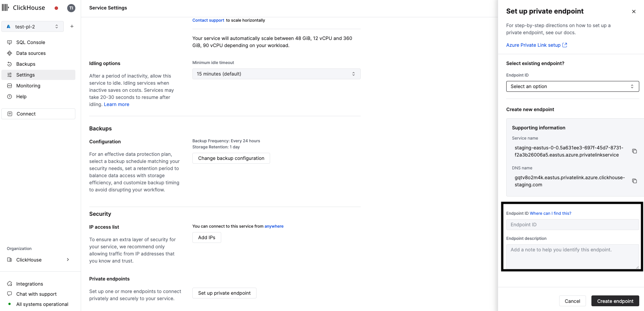The width and height of the screenshot is (644, 311).
Task: Open the Backups section icon
Action: 9,64
